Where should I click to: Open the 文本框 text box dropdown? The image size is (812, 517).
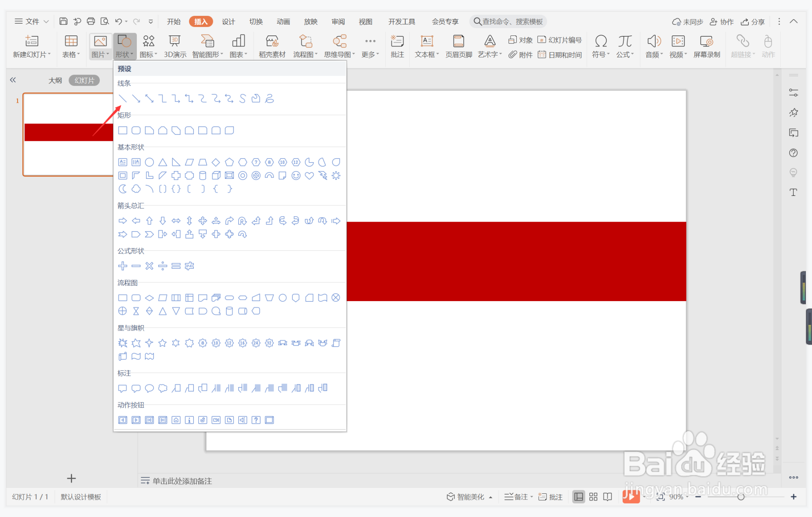(x=426, y=55)
